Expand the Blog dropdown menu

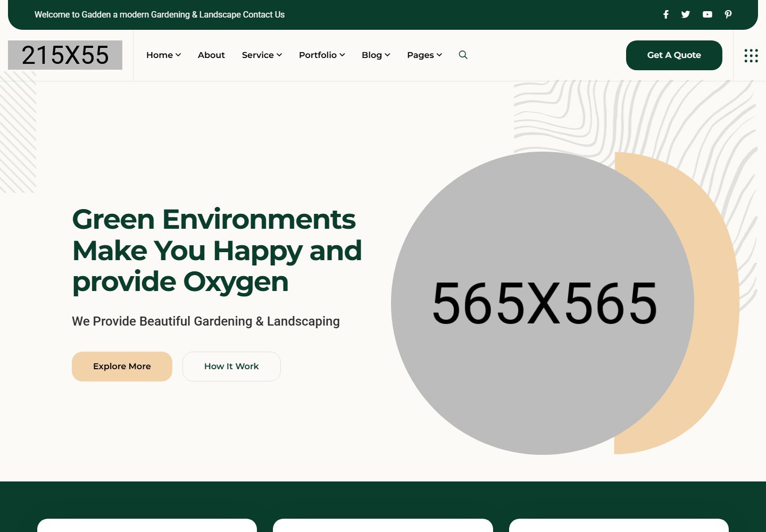[376, 55]
